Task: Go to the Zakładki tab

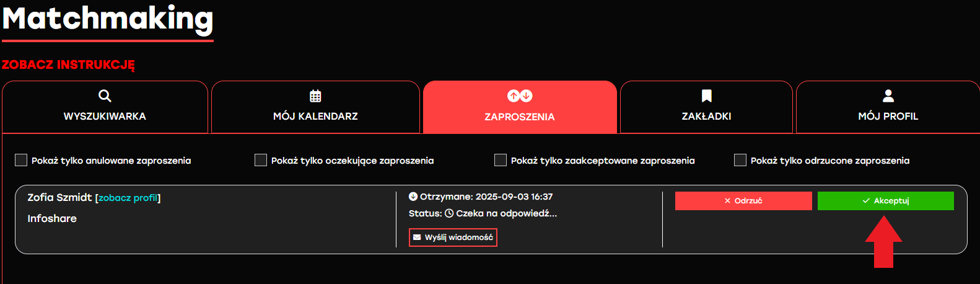Action: (706, 115)
